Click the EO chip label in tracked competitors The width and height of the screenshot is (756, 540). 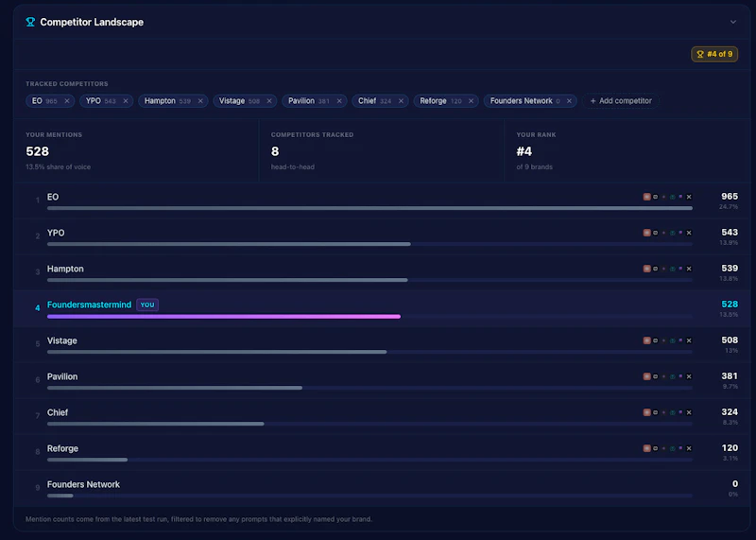37,101
